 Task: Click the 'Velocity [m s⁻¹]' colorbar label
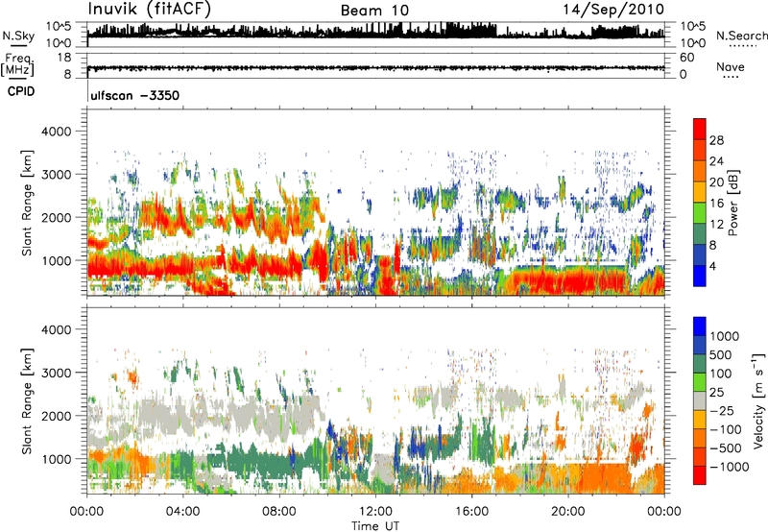point(758,400)
